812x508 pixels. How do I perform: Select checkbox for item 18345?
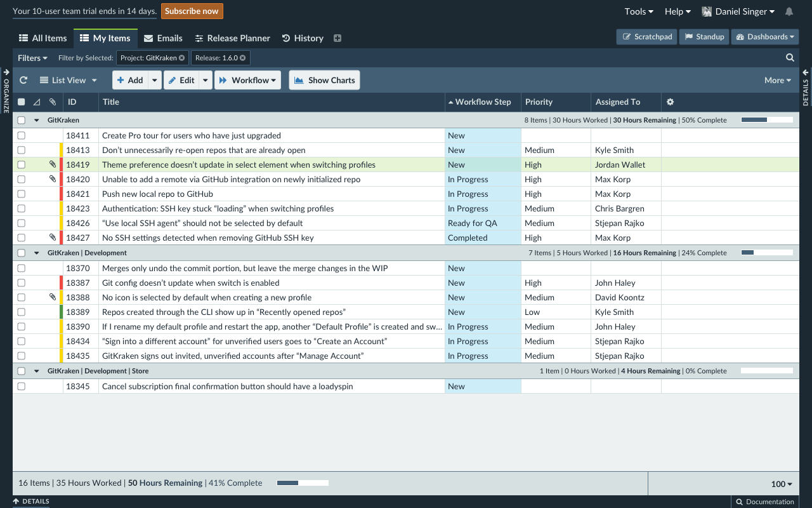point(22,386)
